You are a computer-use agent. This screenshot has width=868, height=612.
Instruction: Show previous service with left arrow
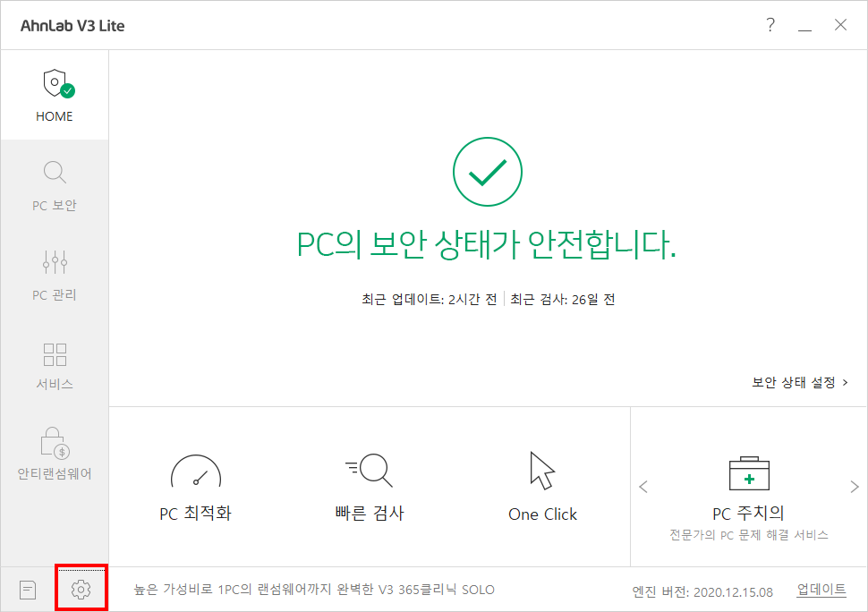click(x=643, y=487)
